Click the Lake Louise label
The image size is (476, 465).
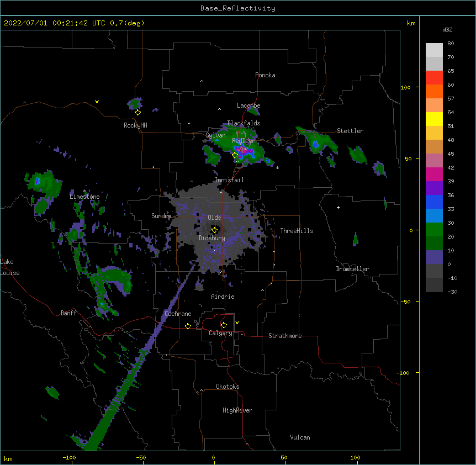pos(10,267)
